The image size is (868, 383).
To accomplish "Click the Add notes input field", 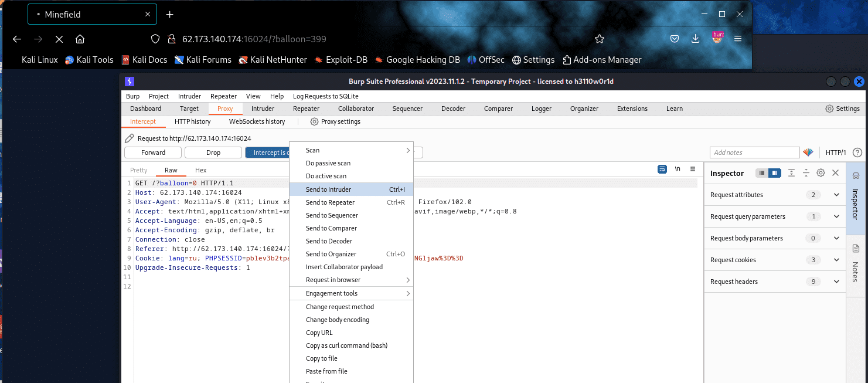I will click(x=754, y=152).
